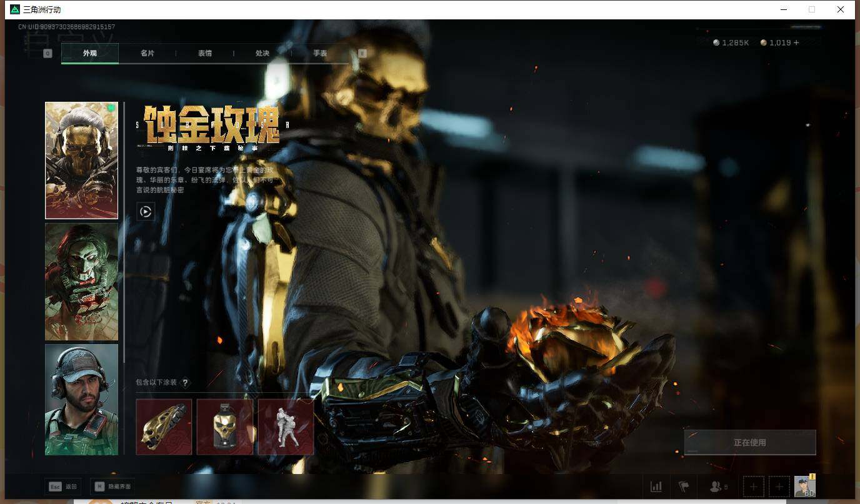Click the 隐藏界面 button

click(x=112, y=487)
